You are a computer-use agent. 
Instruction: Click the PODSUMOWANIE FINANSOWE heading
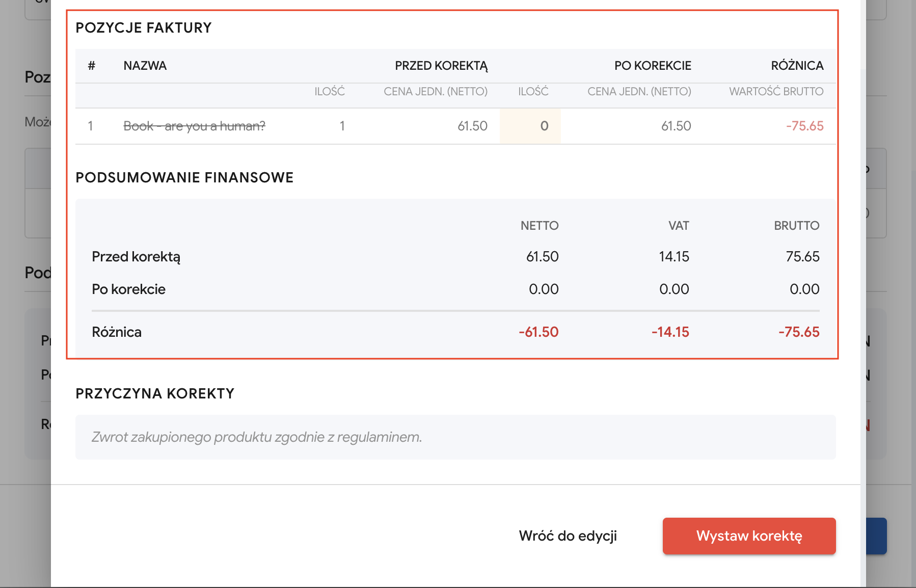pyautogui.click(x=184, y=177)
